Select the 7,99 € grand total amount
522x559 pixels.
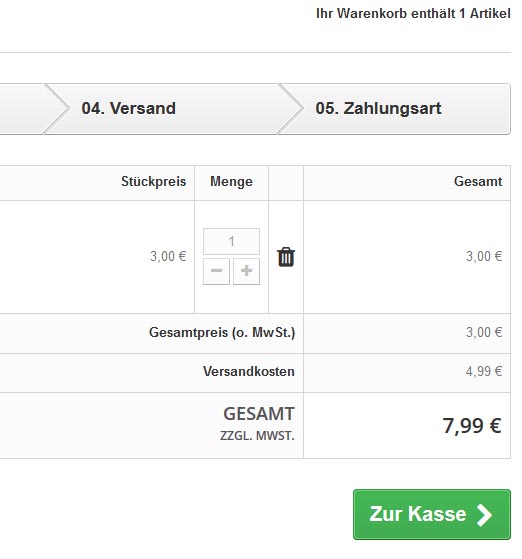[472, 426]
